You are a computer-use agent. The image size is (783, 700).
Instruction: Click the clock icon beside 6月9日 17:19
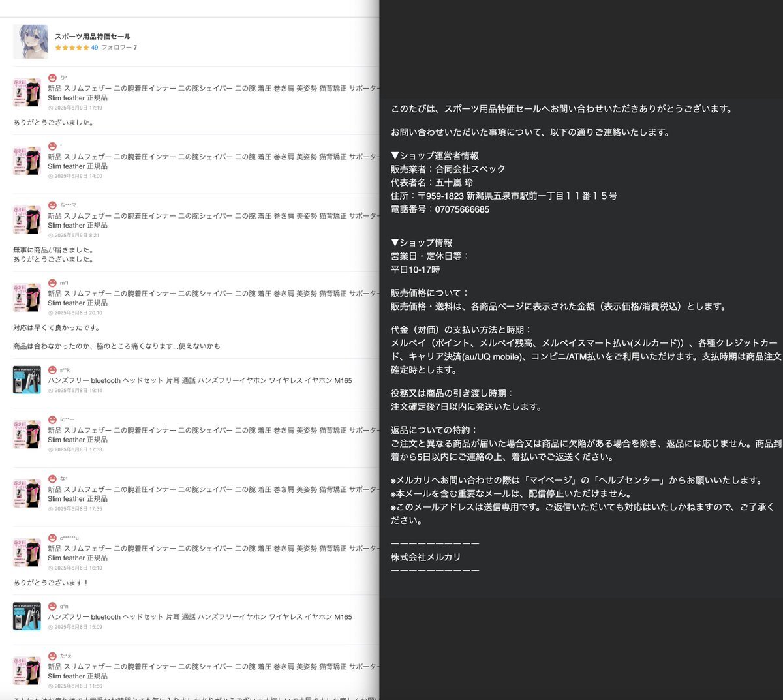point(50,108)
